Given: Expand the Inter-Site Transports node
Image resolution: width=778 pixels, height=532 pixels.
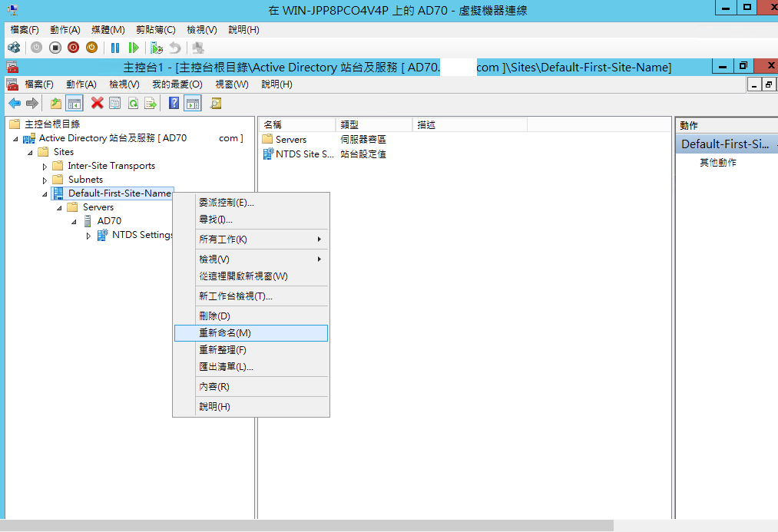Looking at the screenshot, I should coord(45,167).
